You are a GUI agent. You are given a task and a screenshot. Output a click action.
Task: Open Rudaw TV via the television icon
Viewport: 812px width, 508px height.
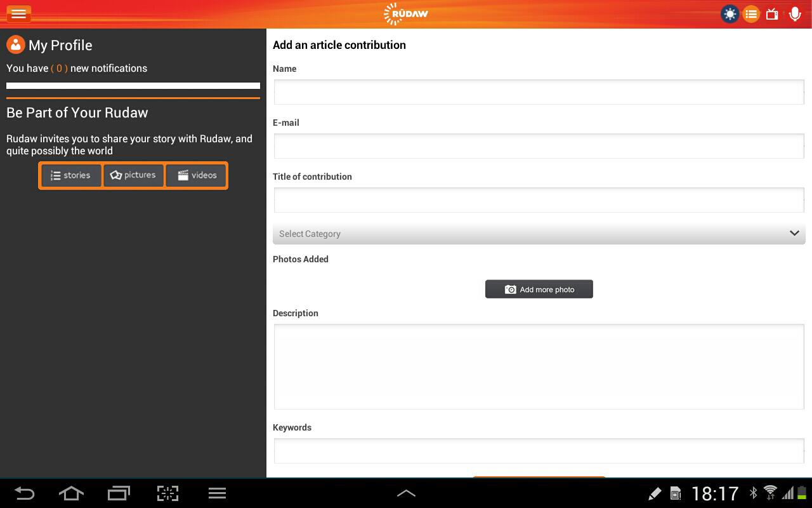[x=772, y=13]
